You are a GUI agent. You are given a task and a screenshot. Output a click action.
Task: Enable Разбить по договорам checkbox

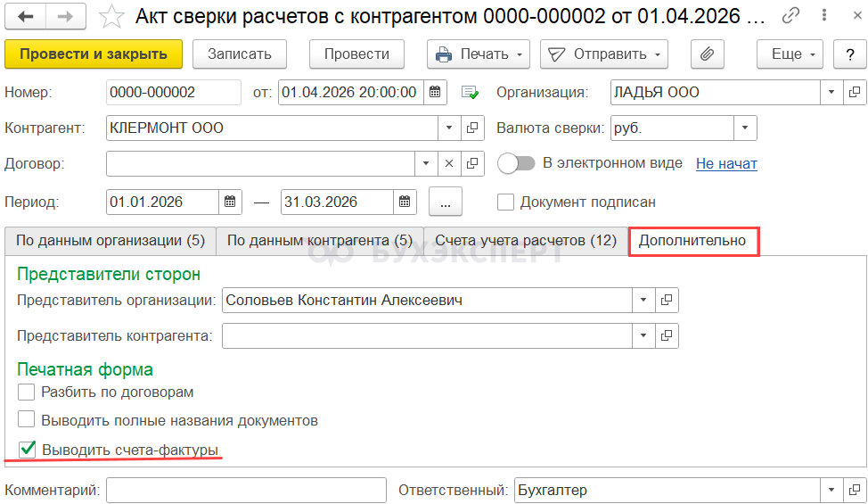tap(26, 392)
